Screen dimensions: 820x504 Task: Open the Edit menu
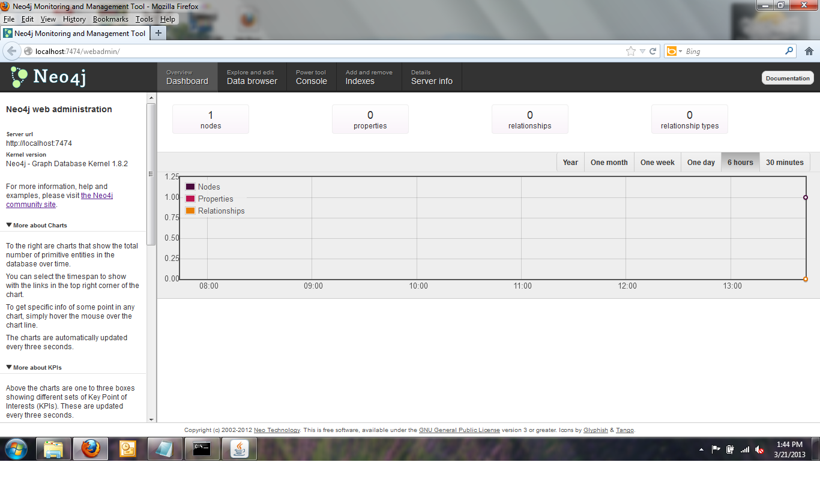click(28, 19)
